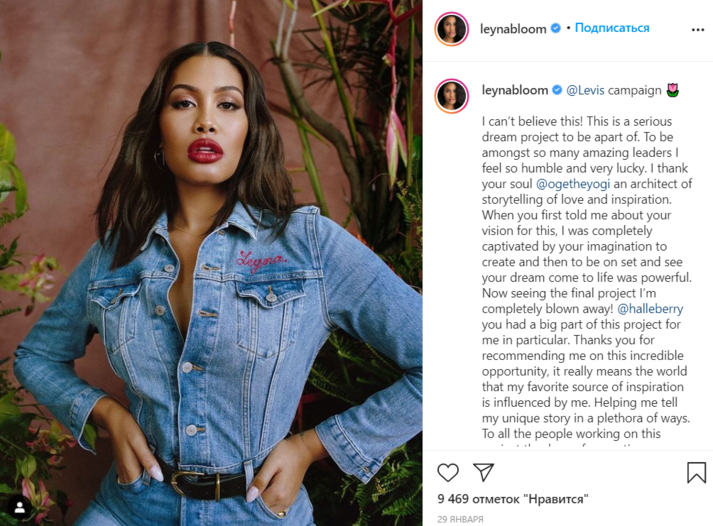The image size is (713, 526).
Task: Click the caption text body
Action: (587, 277)
